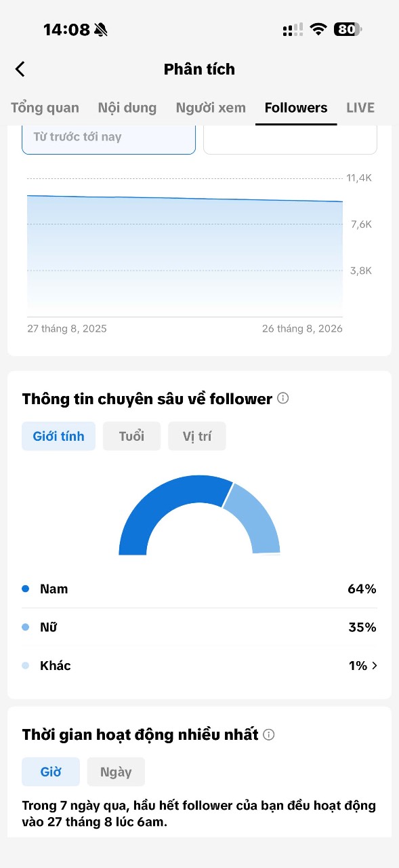
Task: Open info icon next to most active times
Action: click(269, 734)
